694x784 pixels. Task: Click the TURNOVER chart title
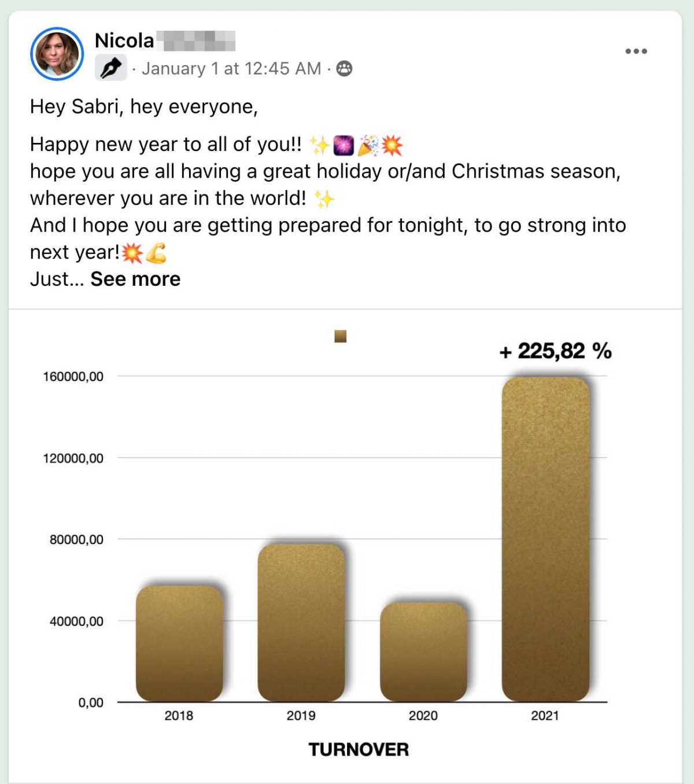pyautogui.click(x=359, y=749)
